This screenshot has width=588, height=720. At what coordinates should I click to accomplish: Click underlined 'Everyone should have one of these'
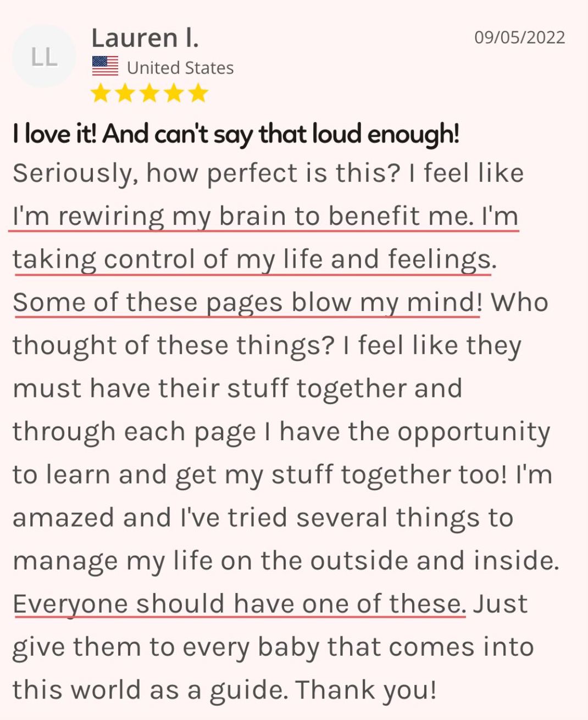click(239, 604)
